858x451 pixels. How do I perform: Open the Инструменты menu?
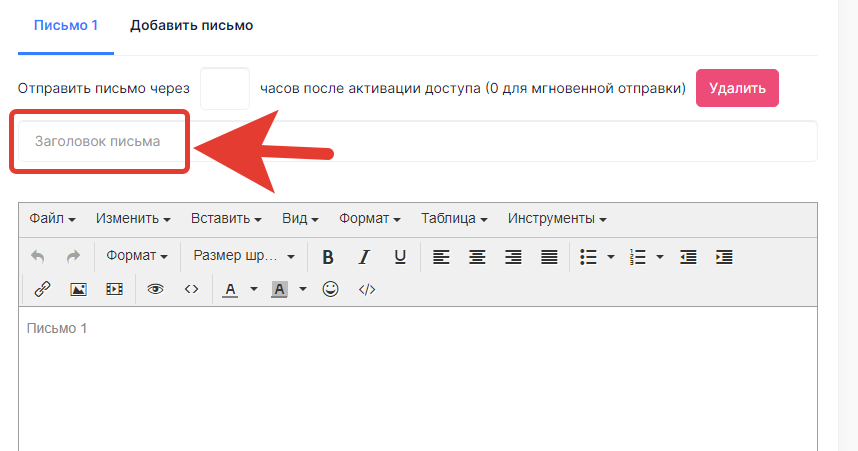(557, 218)
